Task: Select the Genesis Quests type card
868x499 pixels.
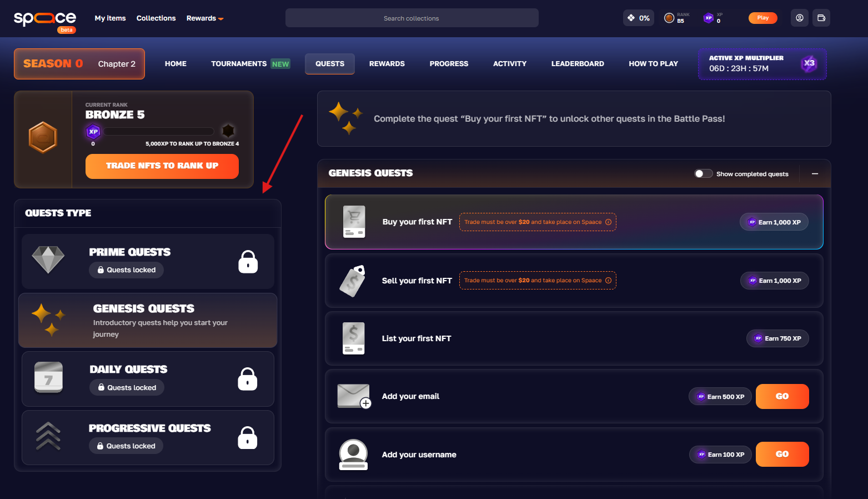Action: coord(148,321)
